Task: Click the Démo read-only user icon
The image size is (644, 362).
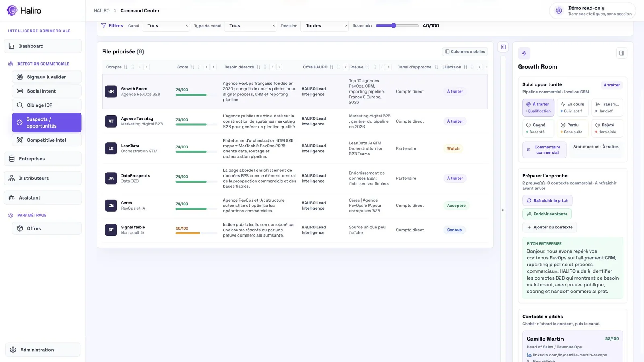Action: (559, 11)
